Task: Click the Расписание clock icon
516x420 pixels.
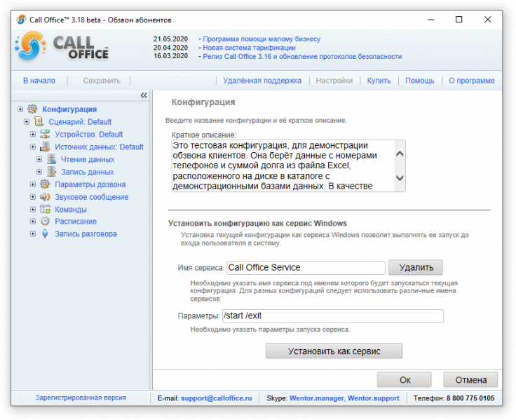Action: (x=45, y=221)
